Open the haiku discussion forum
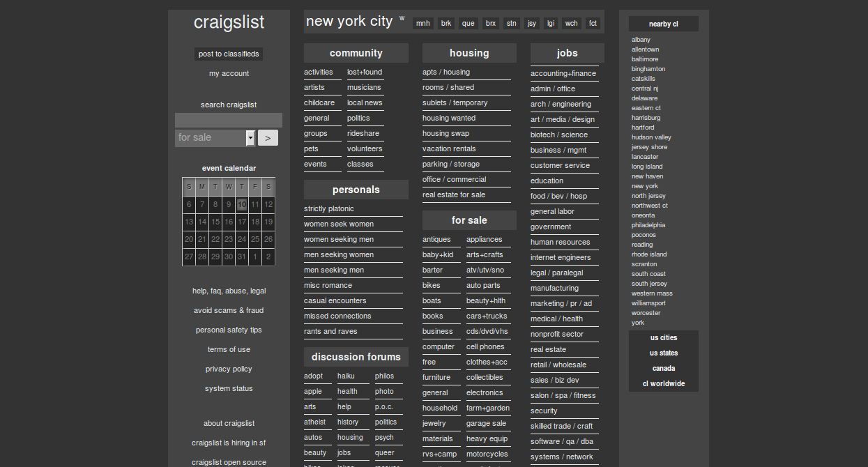Screen dimensions: 868x467 [346, 376]
